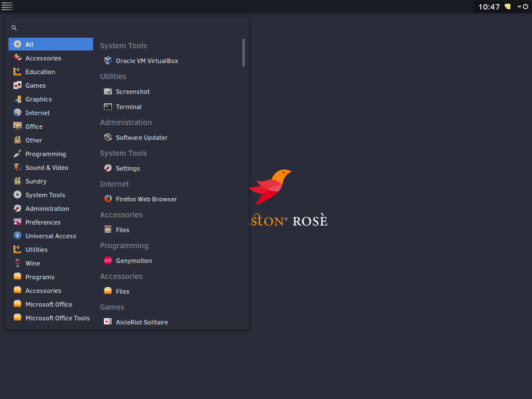Open the yellow sticky notes tray icon
Screen dimensions: 532x399
point(508,6)
